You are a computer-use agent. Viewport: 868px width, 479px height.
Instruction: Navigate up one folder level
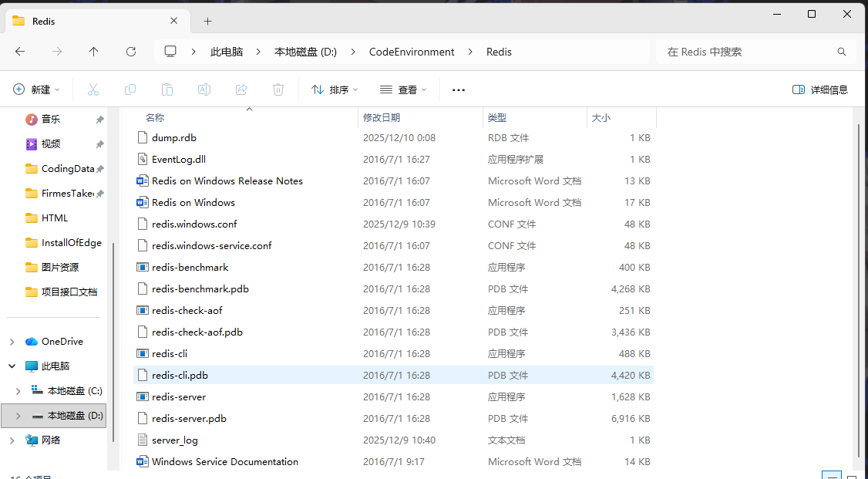tap(93, 52)
